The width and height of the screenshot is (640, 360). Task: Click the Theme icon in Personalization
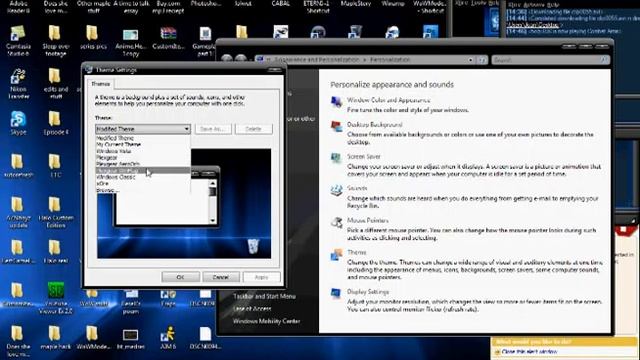coord(336,255)
